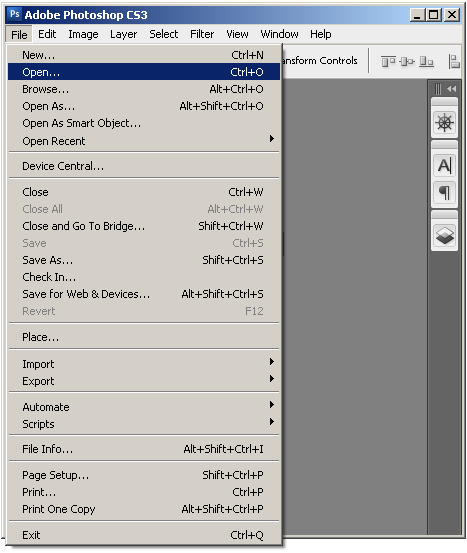Click the align bottom edges icon
The width and height of the screenshot is (467, 553).
click(426, 61)
